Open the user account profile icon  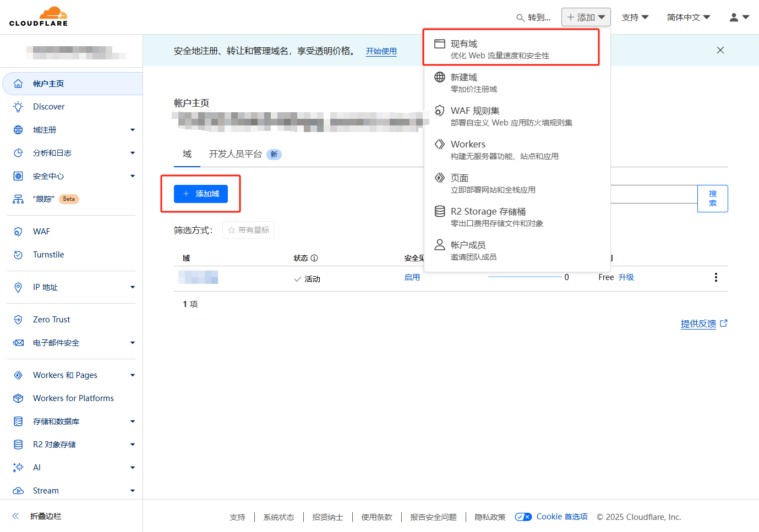734,18
